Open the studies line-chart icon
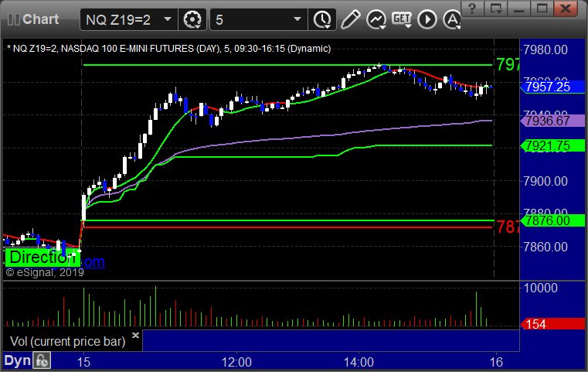 point(376,19)
